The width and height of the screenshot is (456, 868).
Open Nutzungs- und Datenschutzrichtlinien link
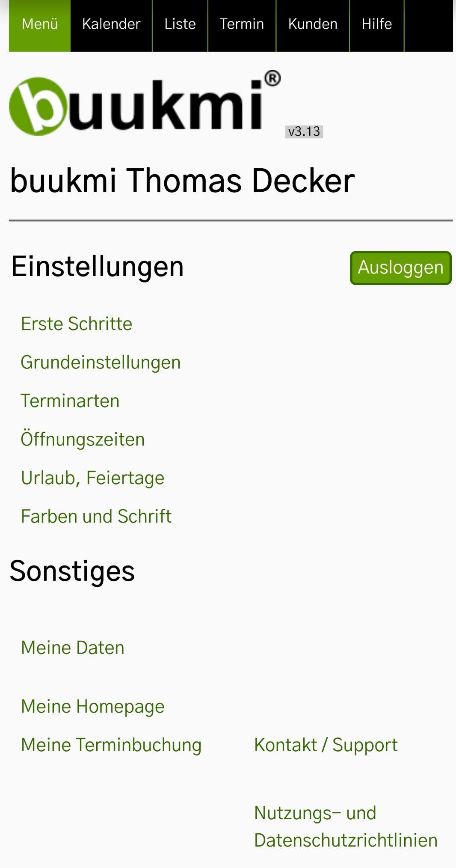click(346, 826)
